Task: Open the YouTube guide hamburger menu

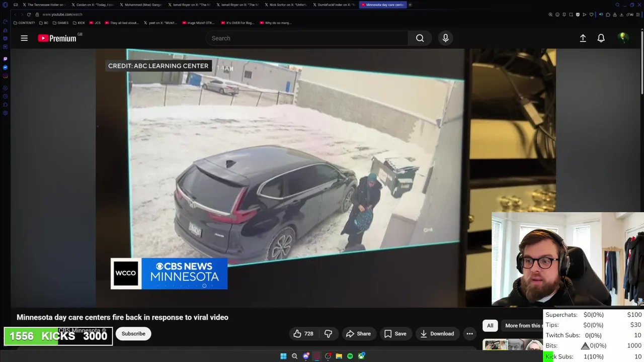Action: pyautogui.click(x=24, y=38)
